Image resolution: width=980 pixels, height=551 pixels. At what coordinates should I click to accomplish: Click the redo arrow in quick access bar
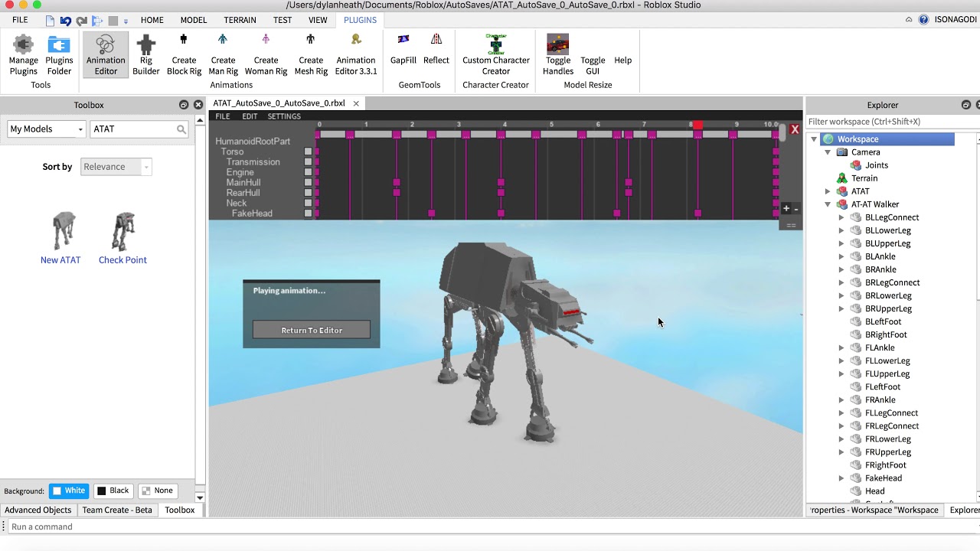[81, 21]
